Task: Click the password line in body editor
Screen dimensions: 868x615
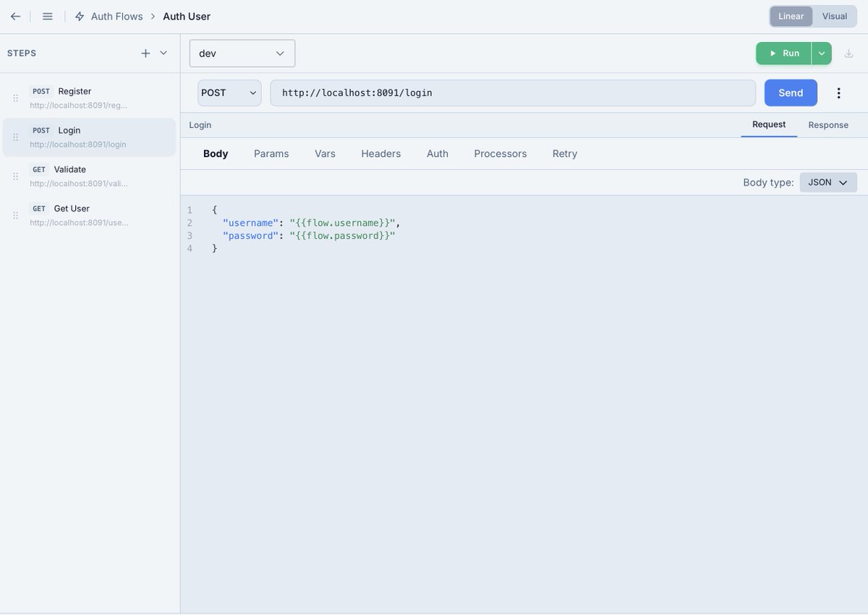Action: click(x=309, y=236)
